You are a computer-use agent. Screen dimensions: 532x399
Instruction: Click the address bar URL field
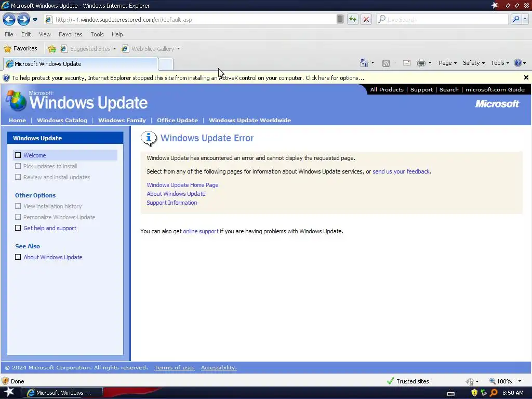(x=191, y=20)
